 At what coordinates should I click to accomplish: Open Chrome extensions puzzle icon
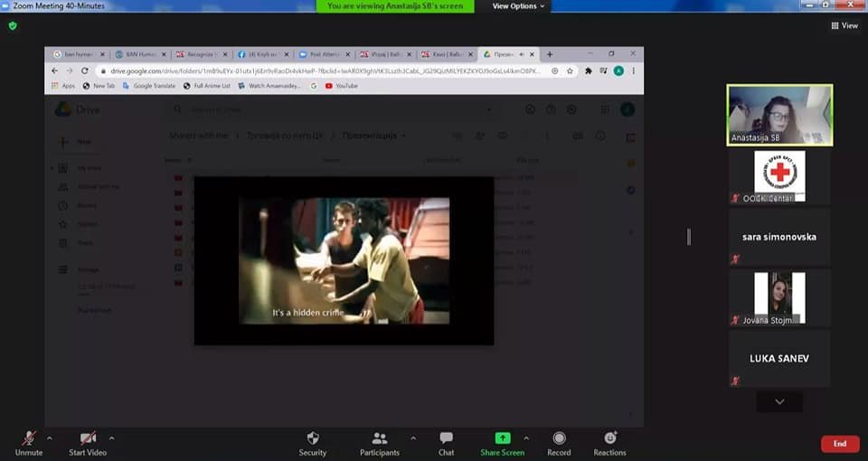589,71
